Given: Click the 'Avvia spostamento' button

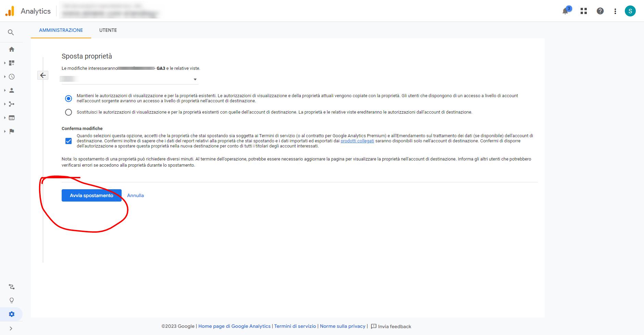Looking at the screenshot, I should (91, 195).
